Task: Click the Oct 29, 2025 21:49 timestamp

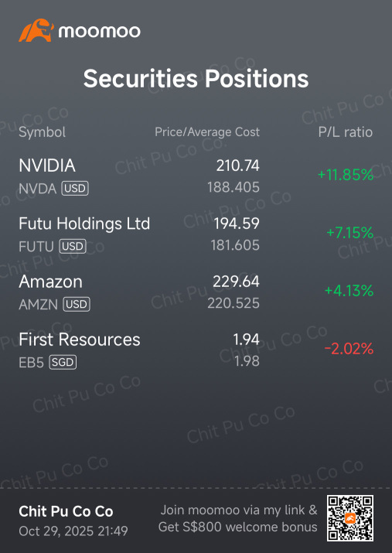Action: 73,531
